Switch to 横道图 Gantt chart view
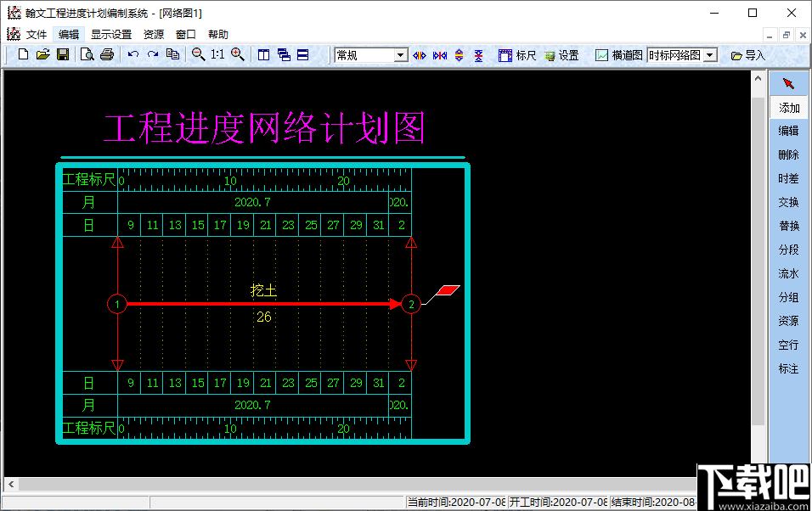The width and height of the screenshot is (812, 511). click(619, 55)
